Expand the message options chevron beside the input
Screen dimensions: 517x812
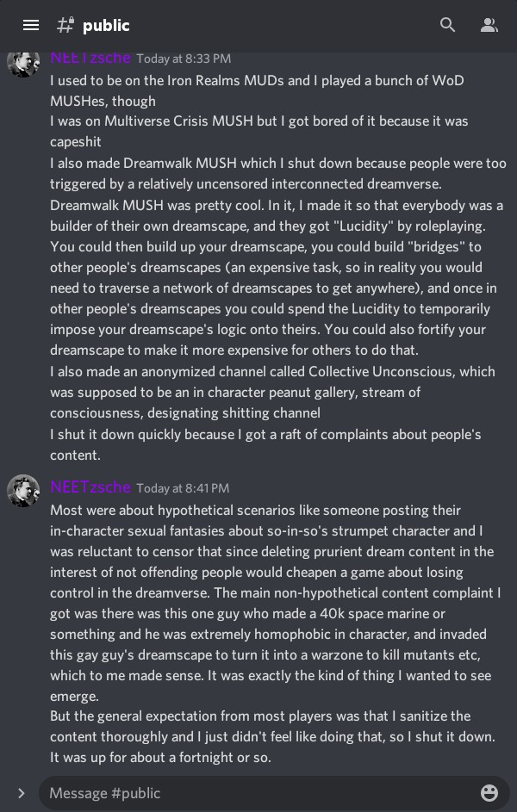[22, 793]
